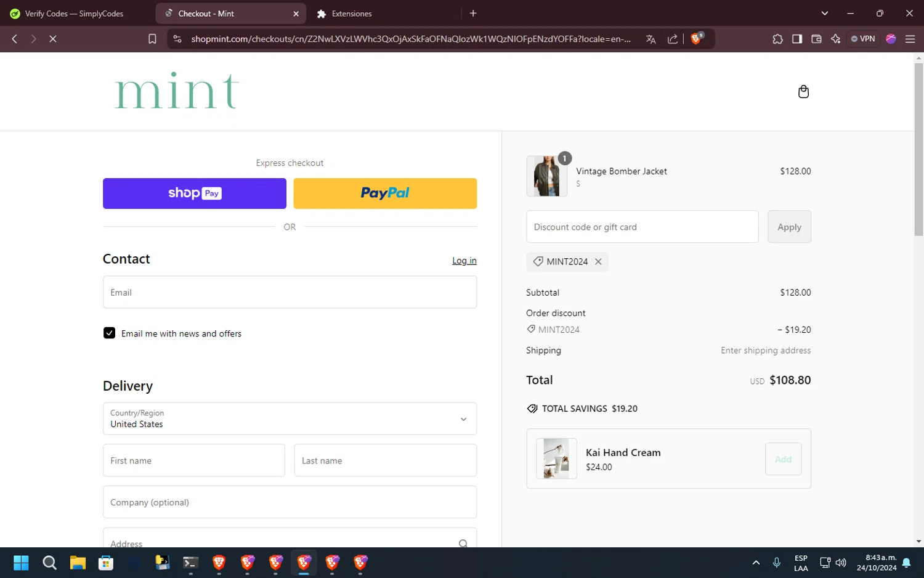The image size is (924, 578).
Task: Click the Kai Hand Cream thumbnail
Action: [556, 458]
